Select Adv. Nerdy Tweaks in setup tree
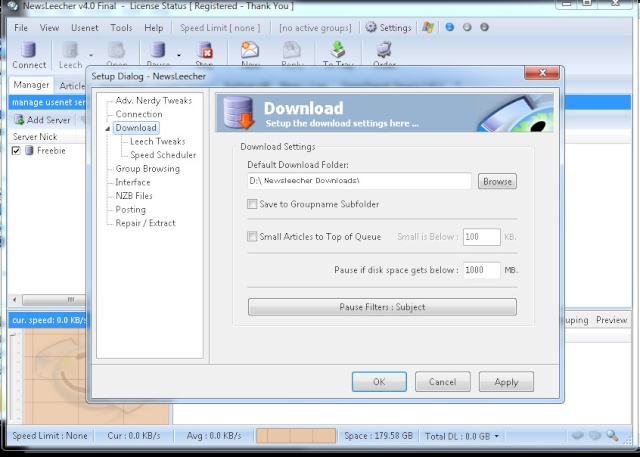Viewport: 640px width, 457px height. point(153,100)
